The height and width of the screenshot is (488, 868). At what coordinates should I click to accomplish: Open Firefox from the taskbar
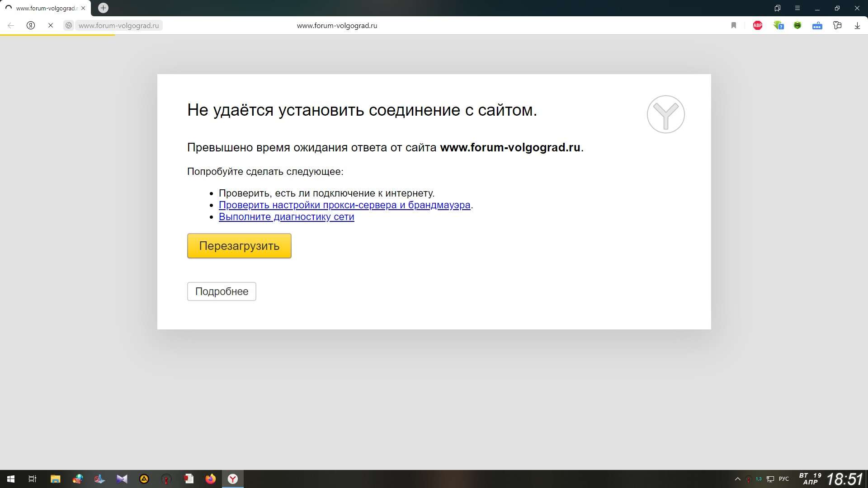click(x=211, y=479)
